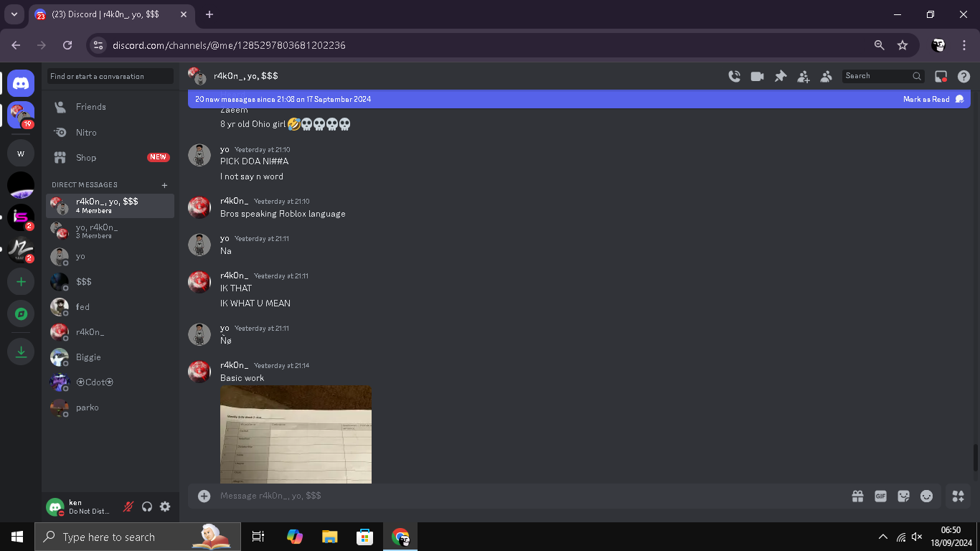The height and width of the screenshot is (551, 980).
Task: Open DM with $$$
Action: (110, 281)
